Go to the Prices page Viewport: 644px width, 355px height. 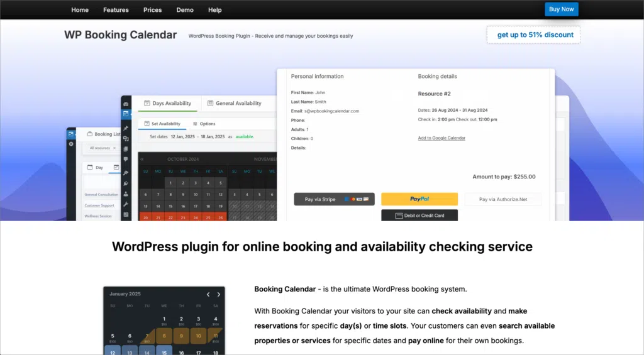tap(152, 10)
